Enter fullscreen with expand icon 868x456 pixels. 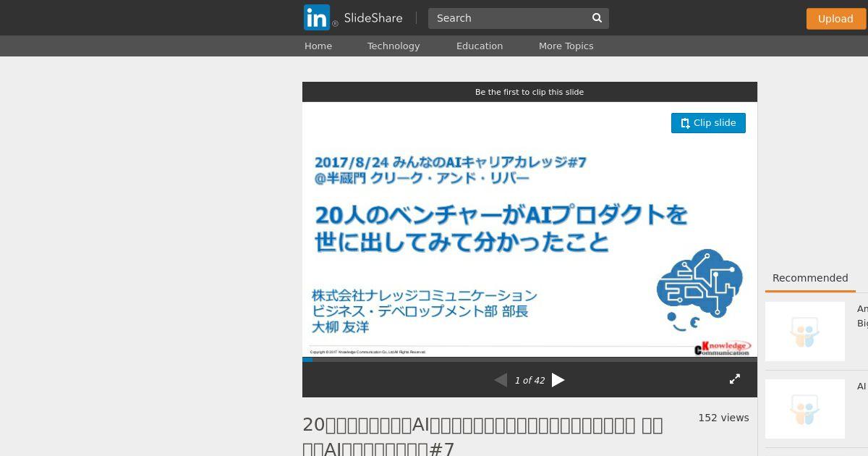(x=735, y=379)
